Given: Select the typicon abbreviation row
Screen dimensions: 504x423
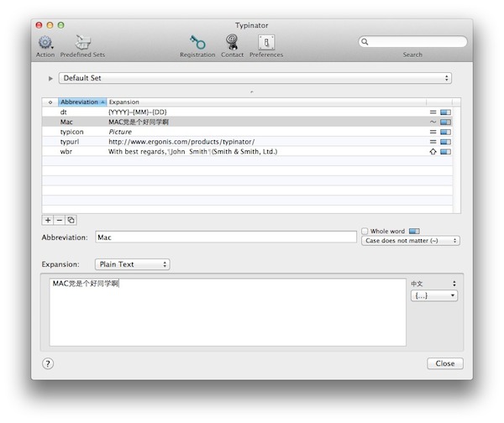Looking at the screenshot, I should [x=247, y=132].
